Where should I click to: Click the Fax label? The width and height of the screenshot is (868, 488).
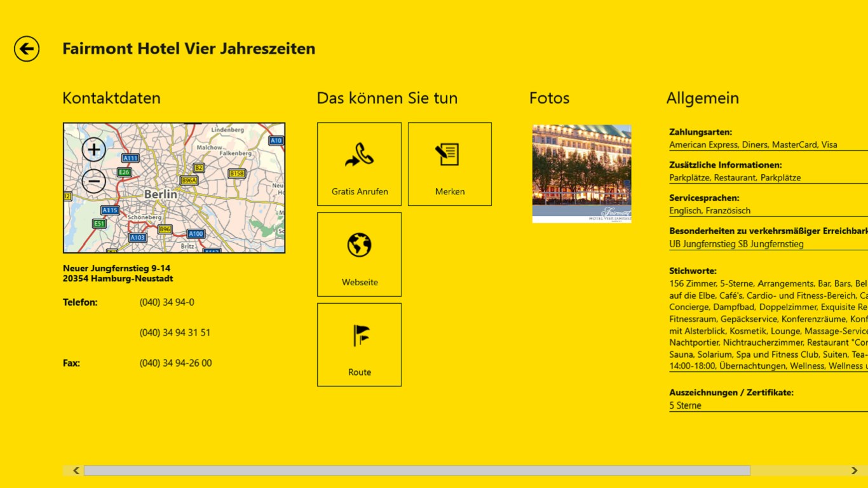pyautogui.click(x=72, y=363)
